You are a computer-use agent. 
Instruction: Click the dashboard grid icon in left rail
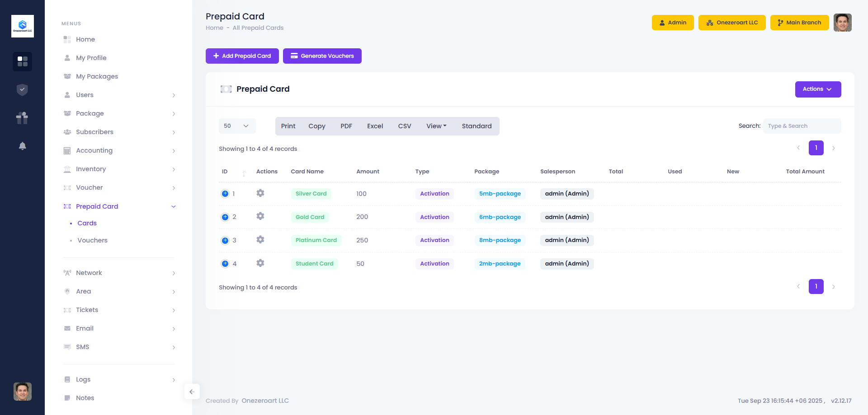click(22, 61)
